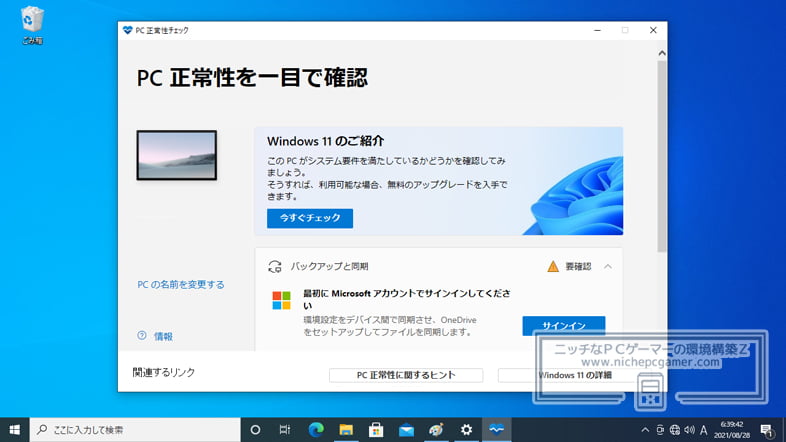Open the ごみ箱 recycle bin desktop icon
The height and width of the screenshot is (442, 786).
pyautogui.click(x=32, y=25)
